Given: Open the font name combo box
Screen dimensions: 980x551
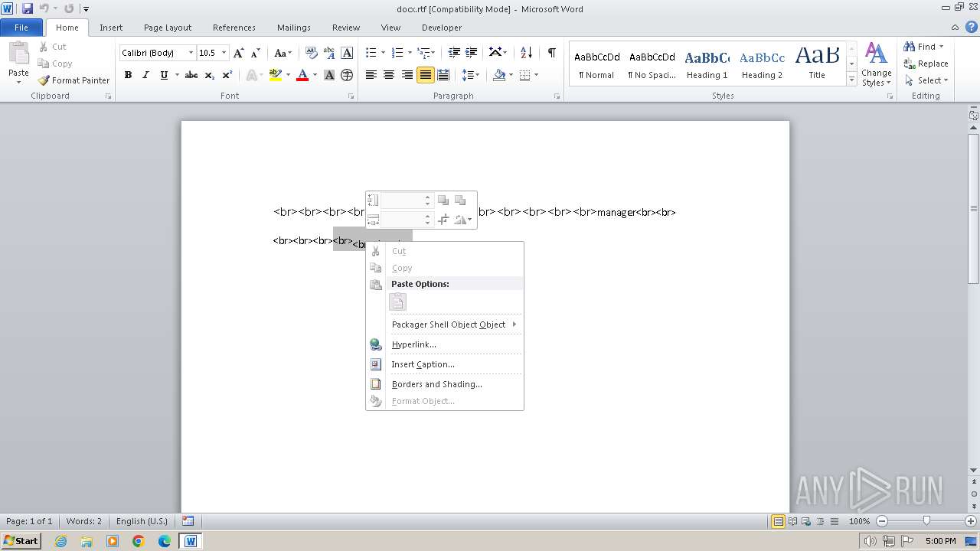Looking at the screenshot, I should [x=158, y=53].
